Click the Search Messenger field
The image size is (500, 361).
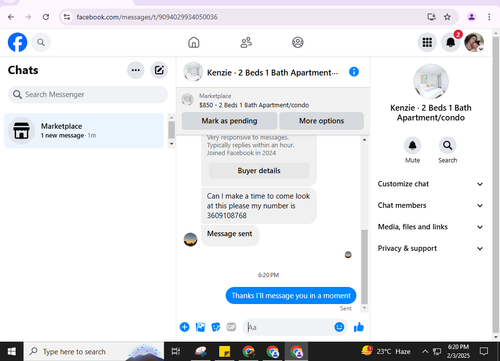(88, 94)
